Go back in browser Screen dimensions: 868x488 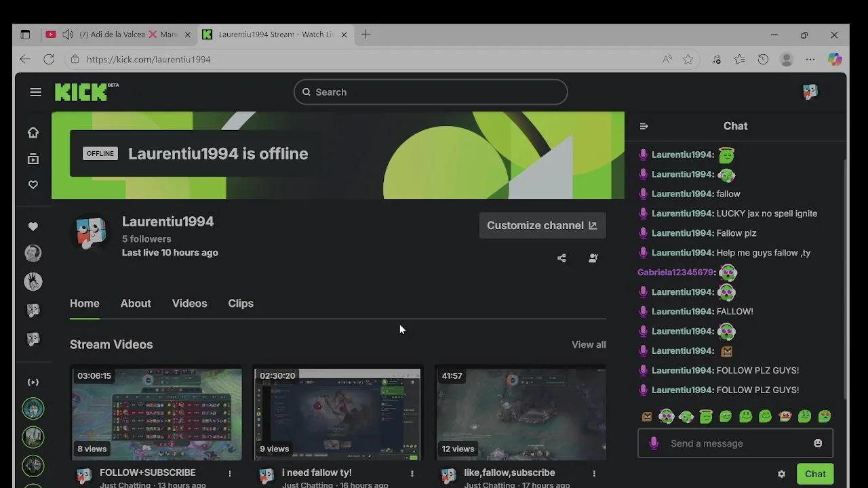tap(25, 60)
